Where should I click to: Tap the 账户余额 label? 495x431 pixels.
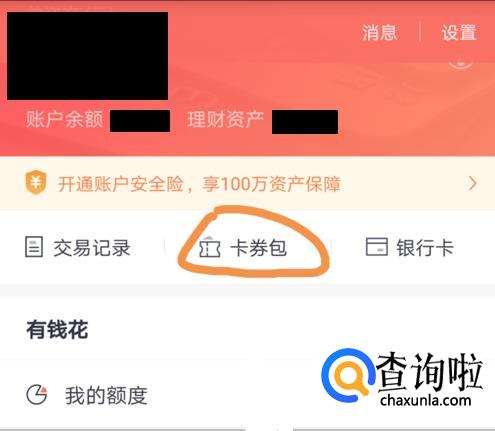coord(64,119)
